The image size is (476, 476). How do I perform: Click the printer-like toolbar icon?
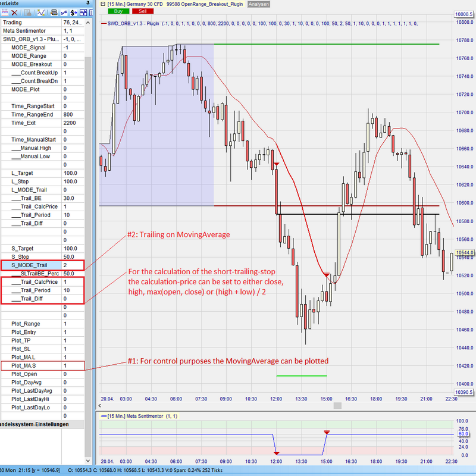(x=54, y=12)
